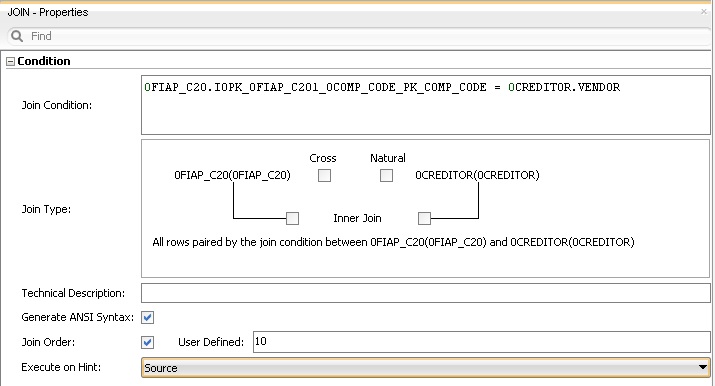Toggle the Join Order checkbox
Screen dimensions: 715x386
point(147,342)
